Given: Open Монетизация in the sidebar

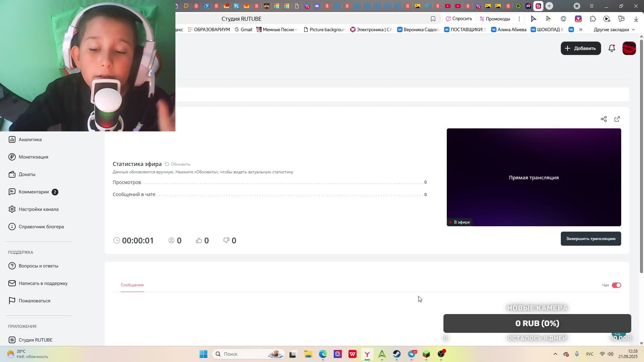Looking at the screenshot, I should coord(33,157).
